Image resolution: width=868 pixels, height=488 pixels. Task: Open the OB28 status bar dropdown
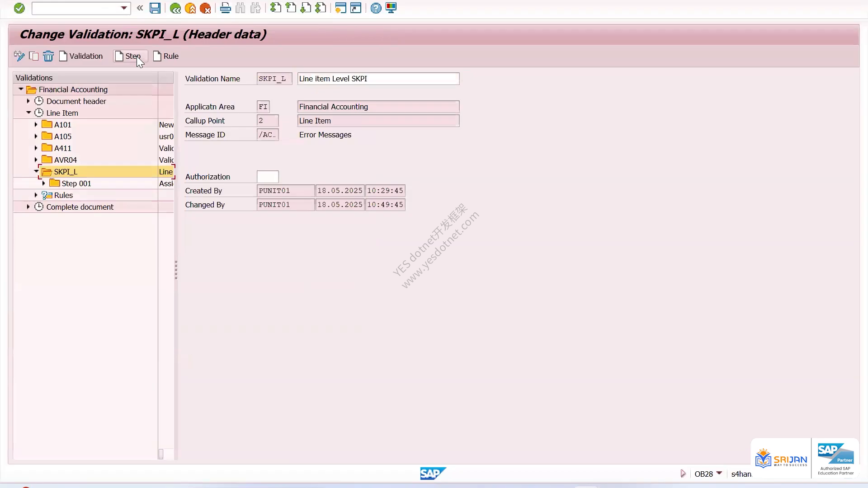click(719, 473)
